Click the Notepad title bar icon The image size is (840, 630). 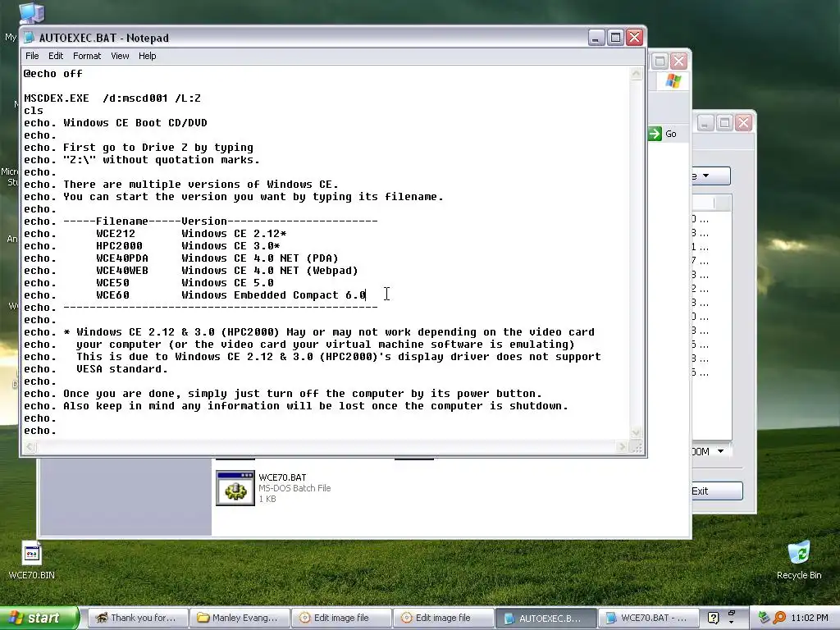click(x=30, y=38)
